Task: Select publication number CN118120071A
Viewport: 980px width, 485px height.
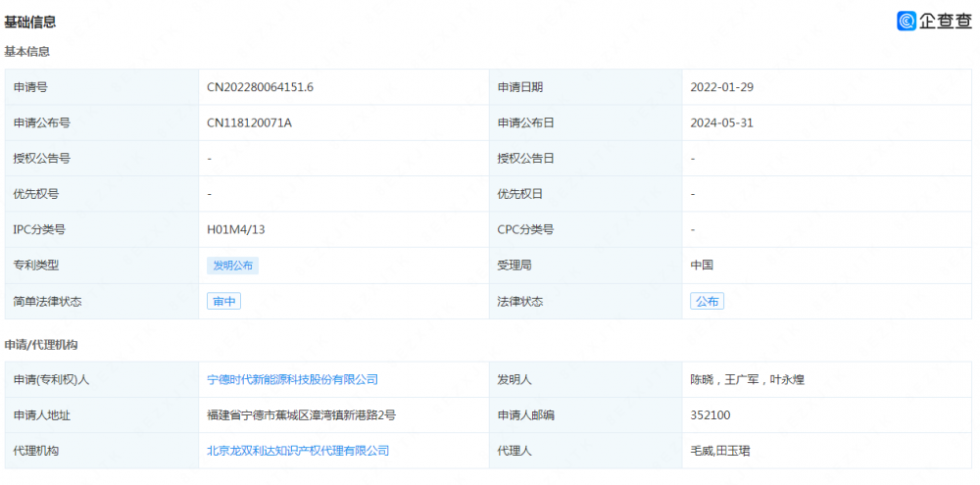Action: pos(249,123)
